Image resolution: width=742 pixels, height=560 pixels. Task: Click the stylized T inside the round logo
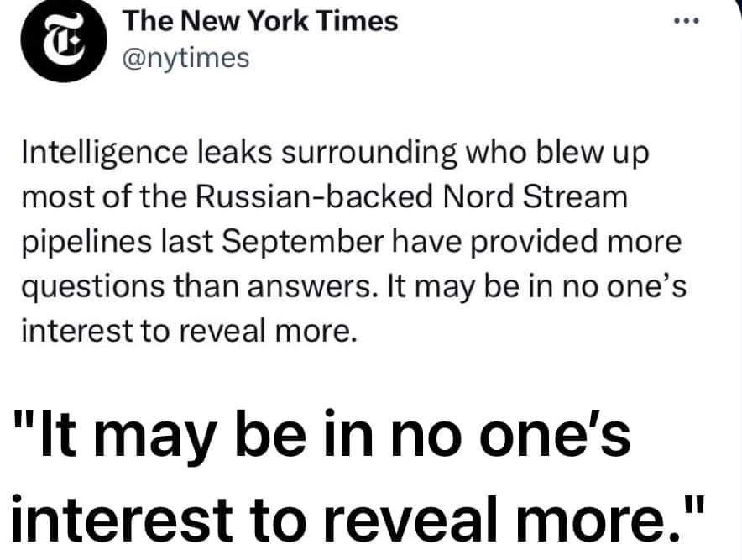(64, 39)
